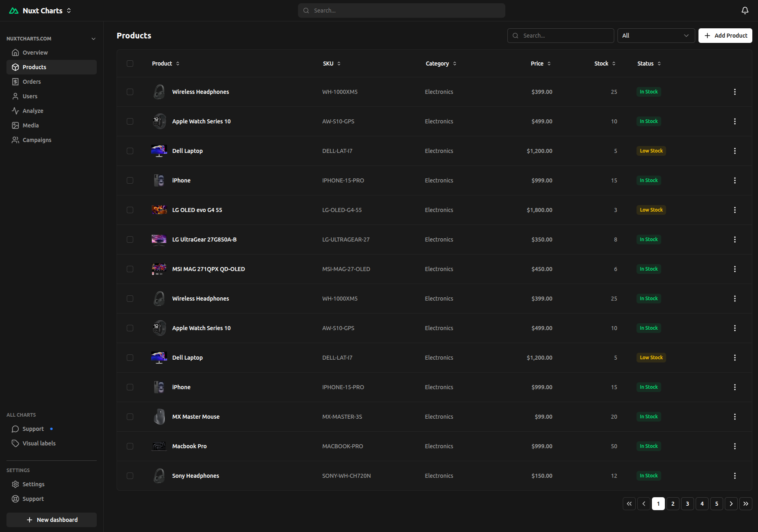Jump to the first page arrow
758x532 pixels.
tap(629, 504)
